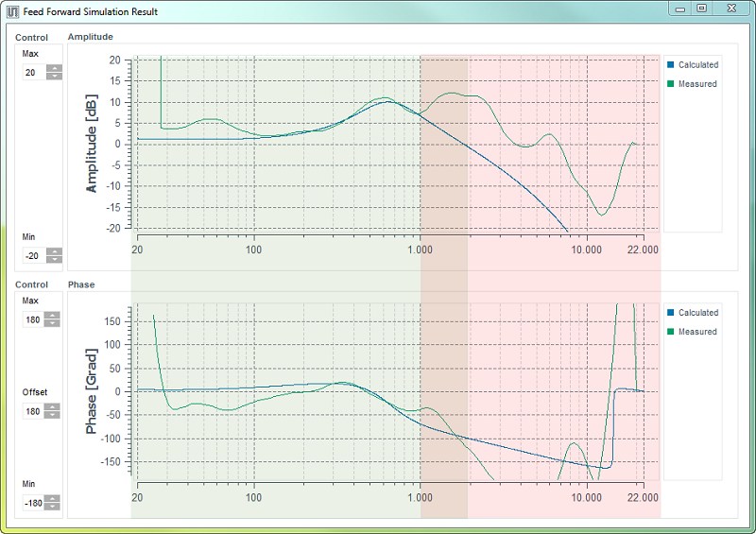Click the window title Feed Forward Simulation Result
Screen dimensions: 756x534
pos(90,11)
